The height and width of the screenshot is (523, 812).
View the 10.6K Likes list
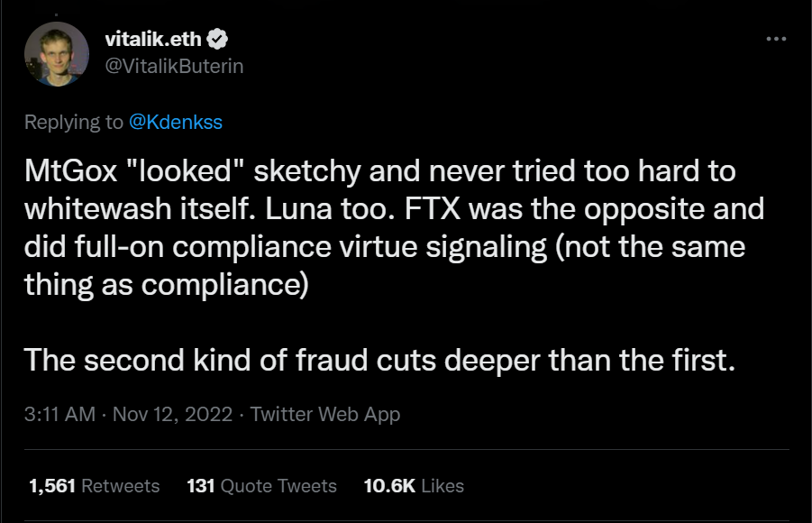(414, 486)
